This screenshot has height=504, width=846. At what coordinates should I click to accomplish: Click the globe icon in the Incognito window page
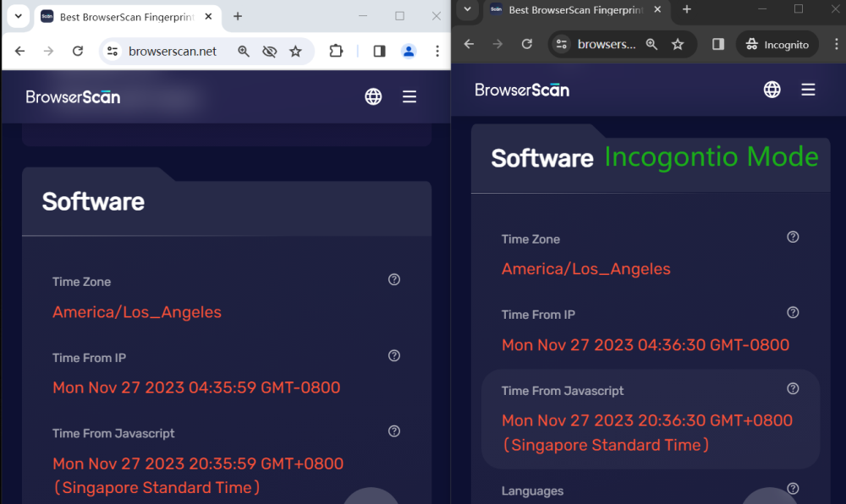pos(772,90)
